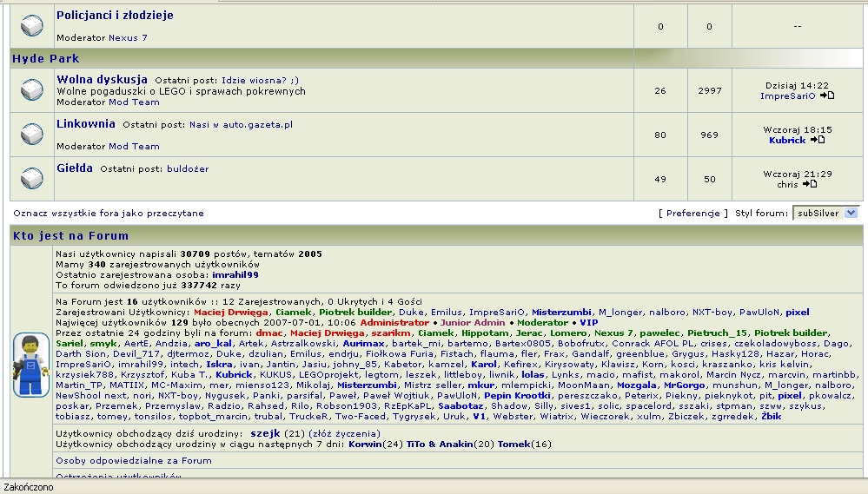Screen dimensions: 868x494
Task: Open the Linkownia forum
Action: [x=86, y=123]
